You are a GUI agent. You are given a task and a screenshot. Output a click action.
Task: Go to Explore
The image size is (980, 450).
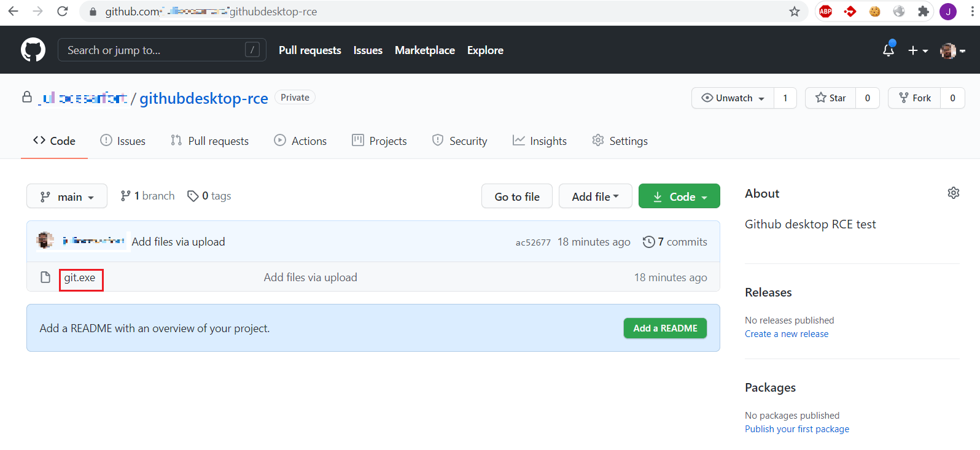pyautogui.click(x=485, y=50)
